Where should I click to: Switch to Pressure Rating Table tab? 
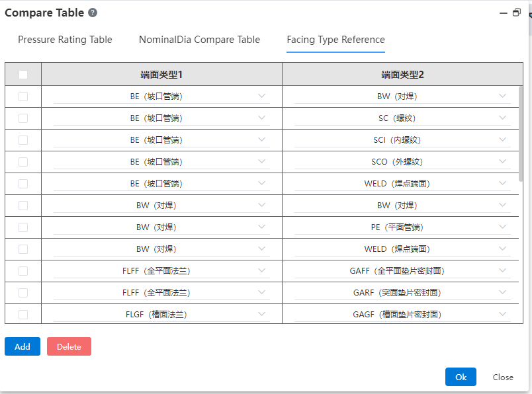(x=65, y=40)
